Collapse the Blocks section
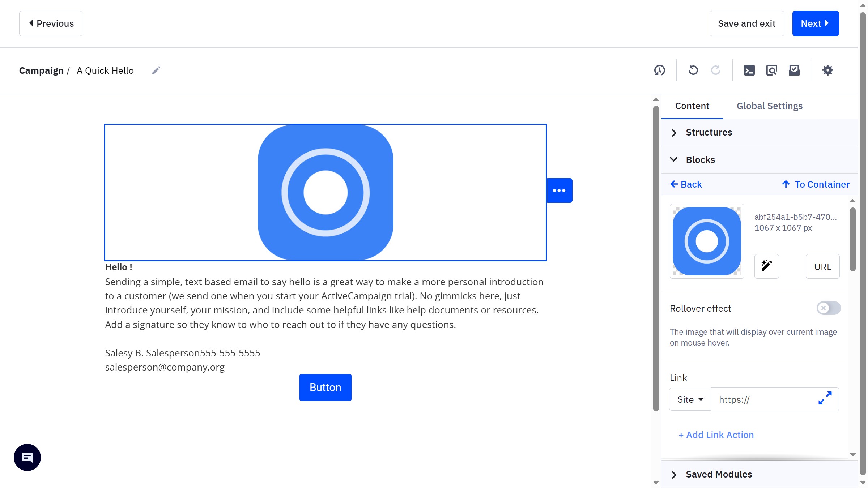 pos(700,160)
